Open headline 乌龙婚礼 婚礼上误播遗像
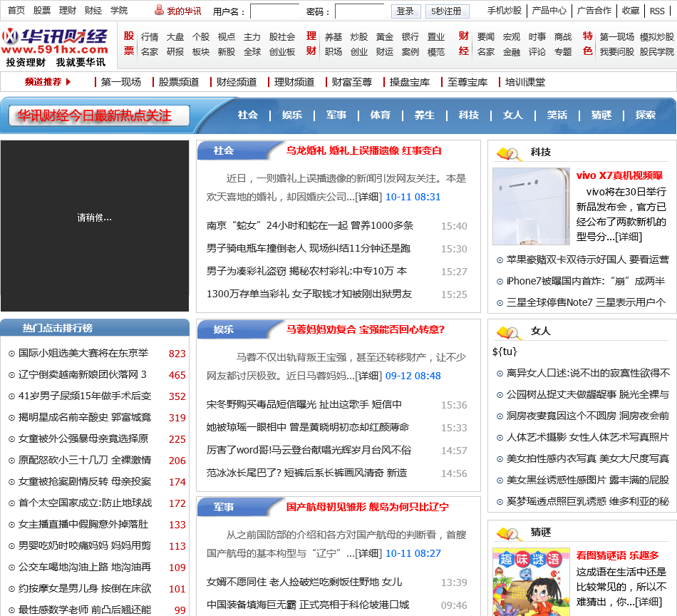Image resolution: width=677 pixels, height=616 pixels. (364, 150)
